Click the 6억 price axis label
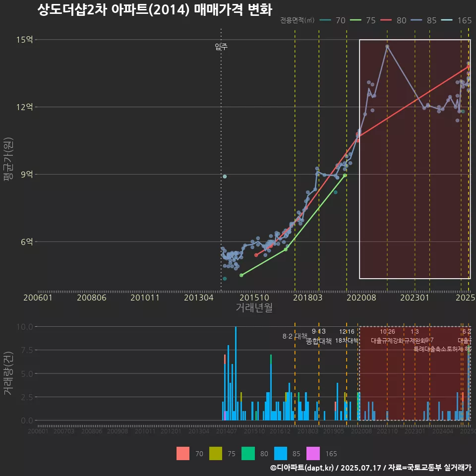Screen dimensions: 476x476 (27, 241)
